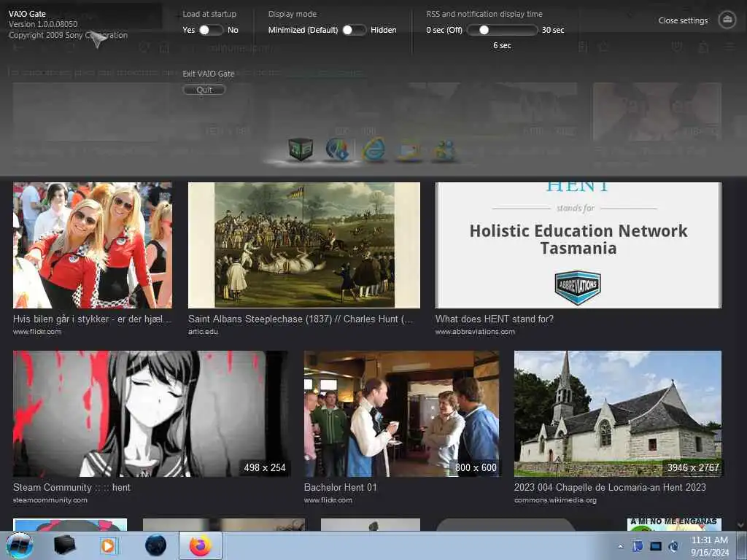Select the 'Hidden' display mode label
747x560 pixels.
(384, 30)
